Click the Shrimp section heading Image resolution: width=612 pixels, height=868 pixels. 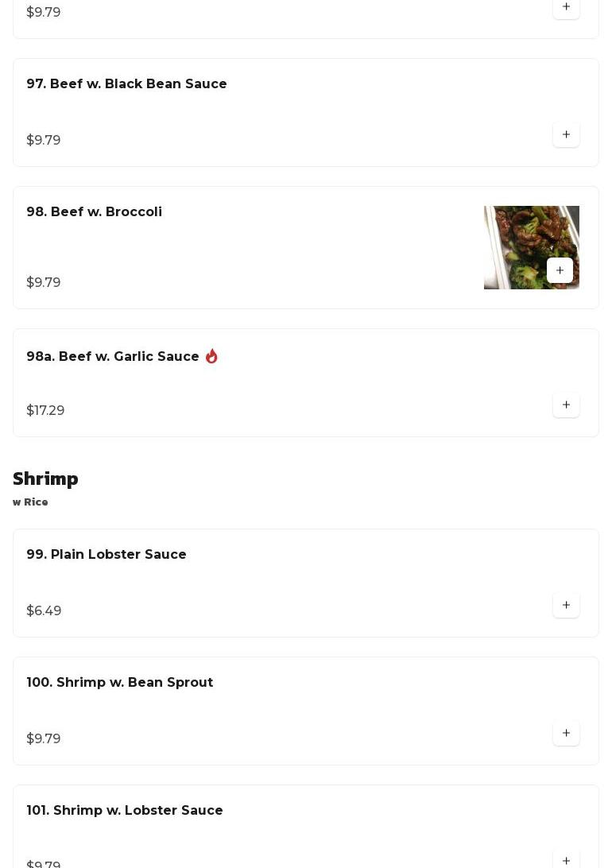pos(45,479)
